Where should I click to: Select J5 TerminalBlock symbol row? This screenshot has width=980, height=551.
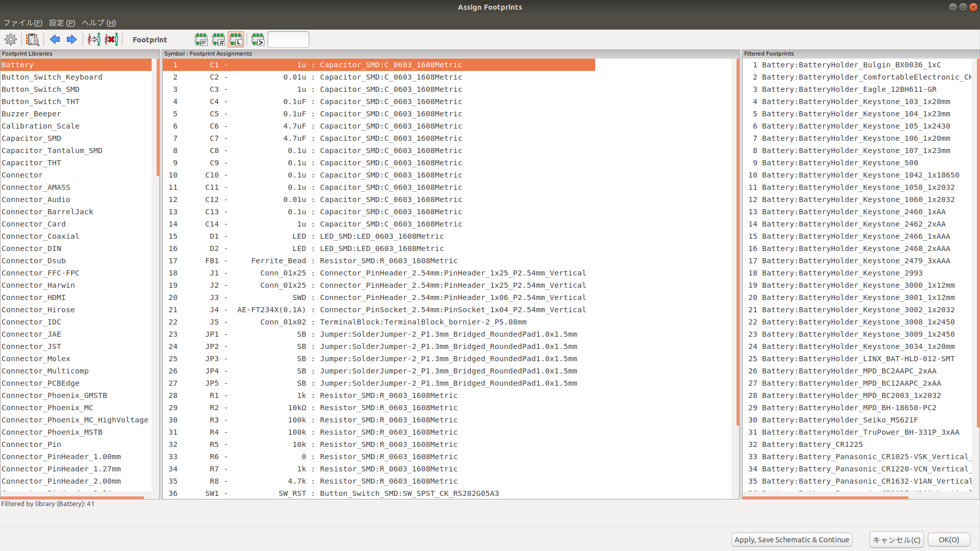379,322
